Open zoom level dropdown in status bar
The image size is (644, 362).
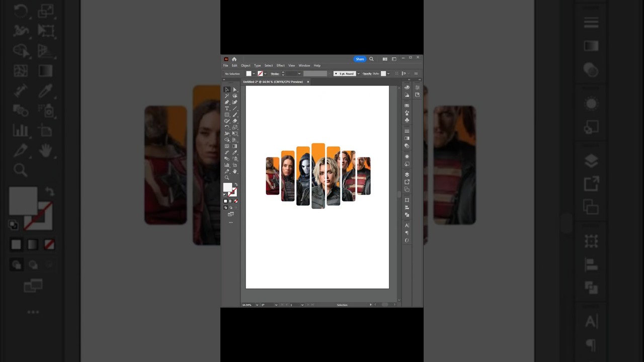(x=257, y=305)
